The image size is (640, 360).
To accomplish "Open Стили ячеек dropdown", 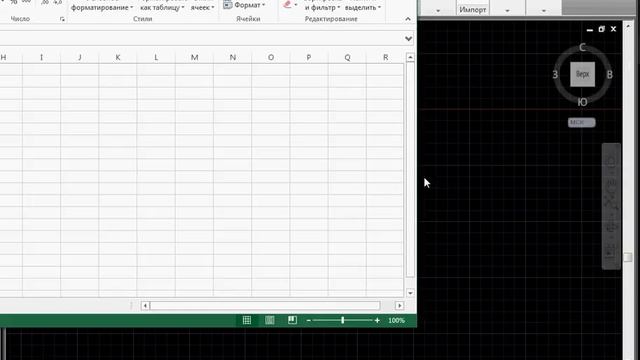I will [x=202, y=6].
